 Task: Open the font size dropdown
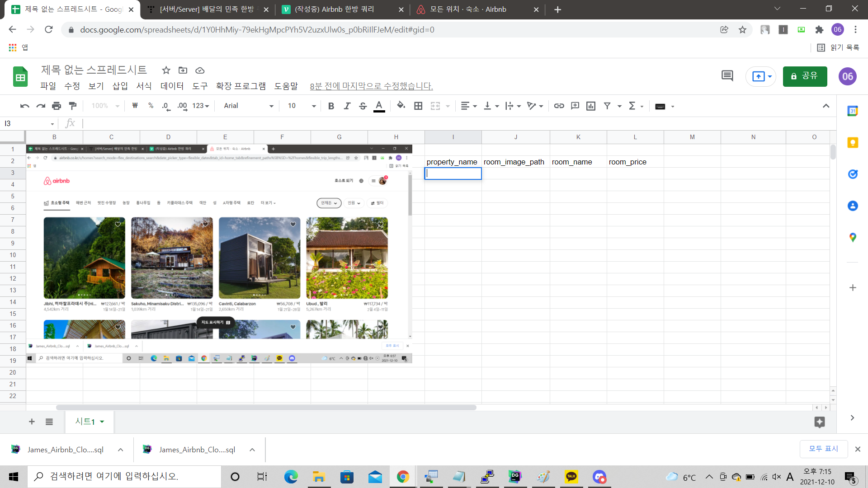302,106
